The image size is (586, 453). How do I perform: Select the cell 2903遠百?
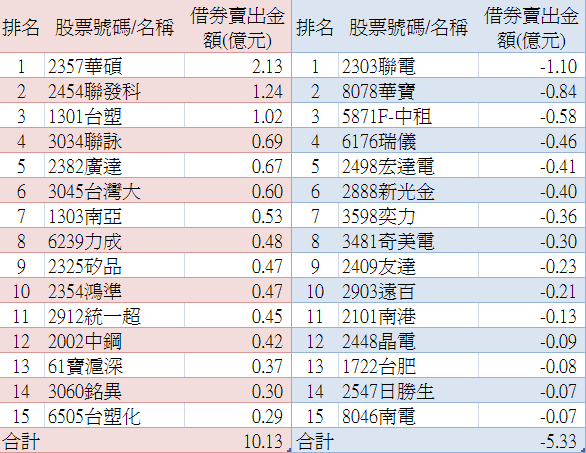click(x=408, y=291)
